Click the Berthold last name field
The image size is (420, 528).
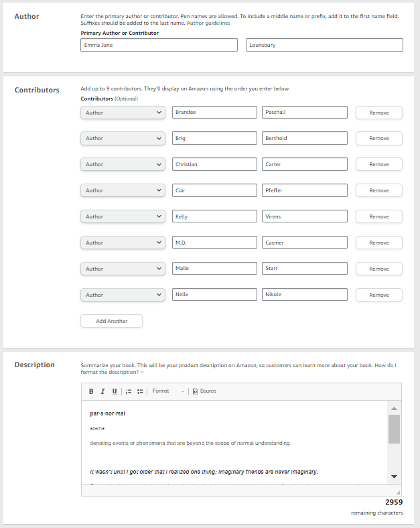click(305, 138)
